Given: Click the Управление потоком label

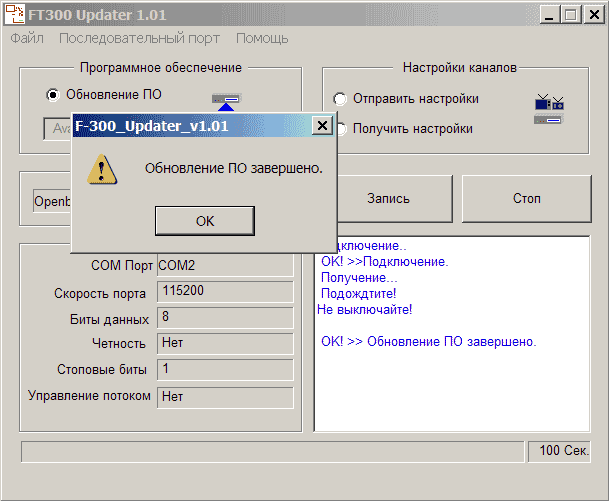Looking at the screenshot, I should coord(89,396).
